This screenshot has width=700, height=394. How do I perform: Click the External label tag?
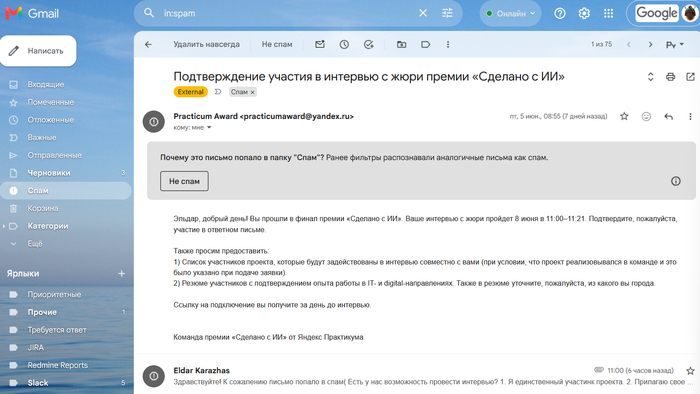(x=191, y=91)
